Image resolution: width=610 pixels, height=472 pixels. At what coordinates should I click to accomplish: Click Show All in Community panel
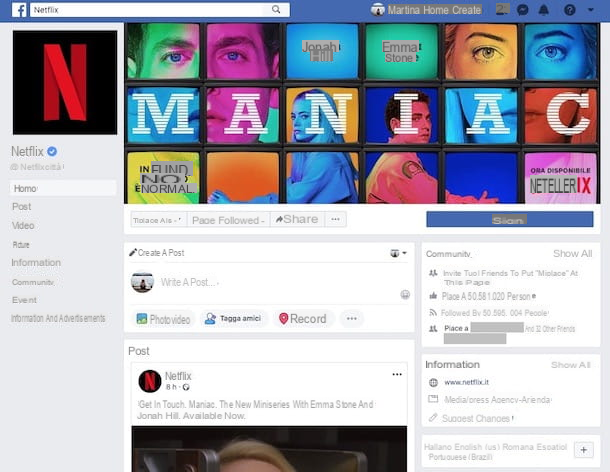[573, 254]
